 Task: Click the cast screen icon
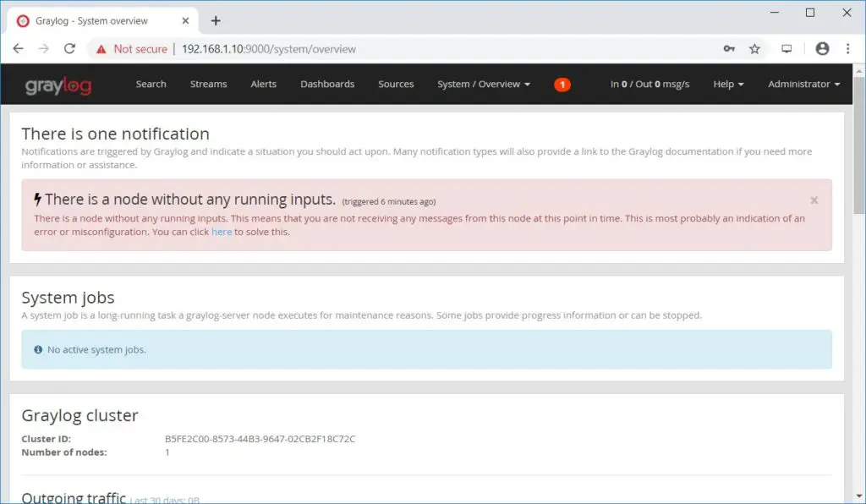(x=787, y=48)
